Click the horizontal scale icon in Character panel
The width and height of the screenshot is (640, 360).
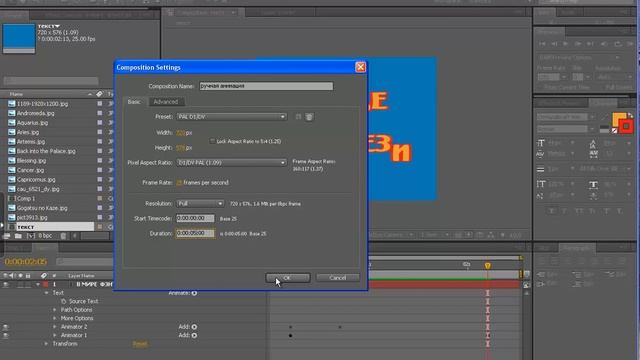(x=593, y=185)
